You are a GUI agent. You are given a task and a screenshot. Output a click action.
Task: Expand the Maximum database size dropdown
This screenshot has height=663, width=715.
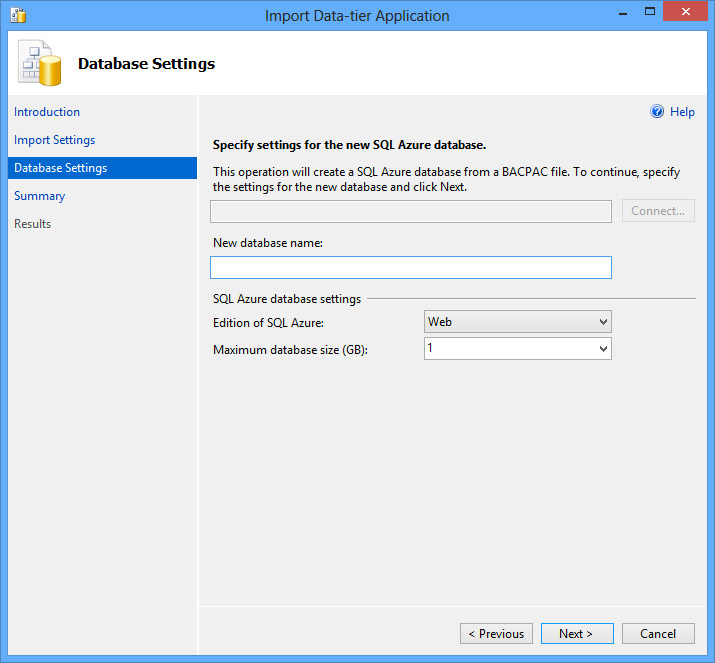518,349
